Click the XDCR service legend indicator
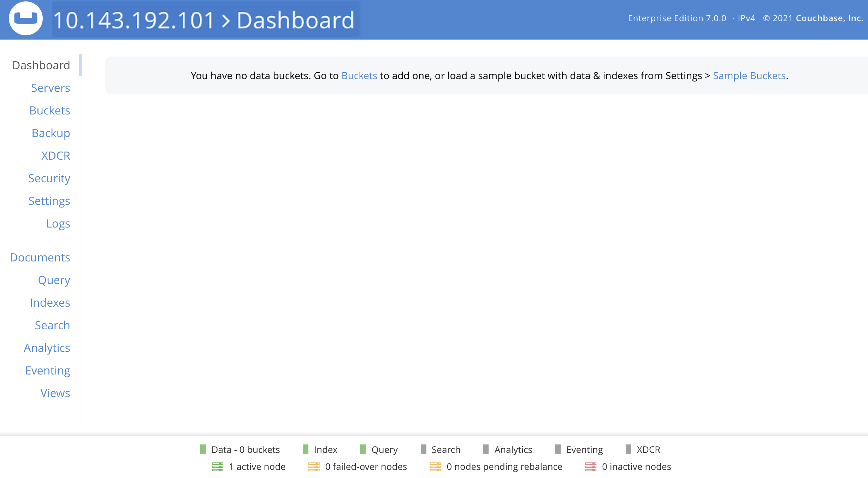The width and height of the screenshot is (868, 478). coord(628,449)
